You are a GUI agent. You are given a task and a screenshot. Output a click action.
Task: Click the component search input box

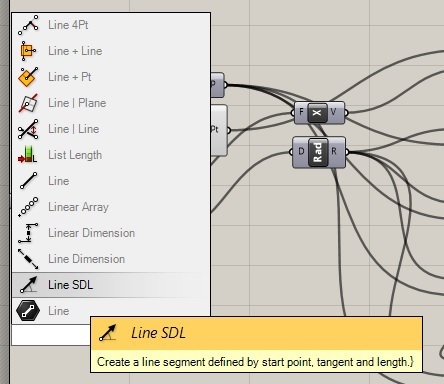click(x=51, y=335)
